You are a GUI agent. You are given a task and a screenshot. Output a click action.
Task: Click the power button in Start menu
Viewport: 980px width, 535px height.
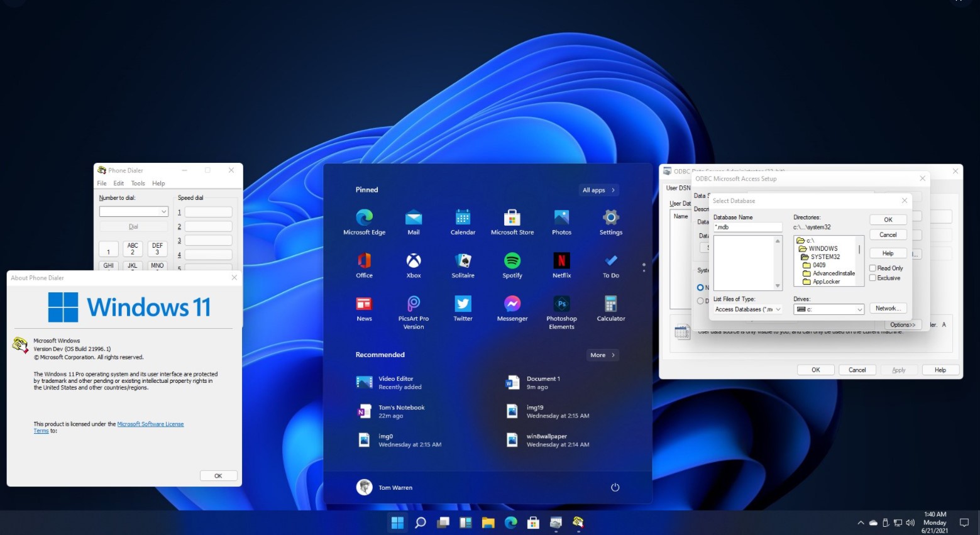click(615, 487)
